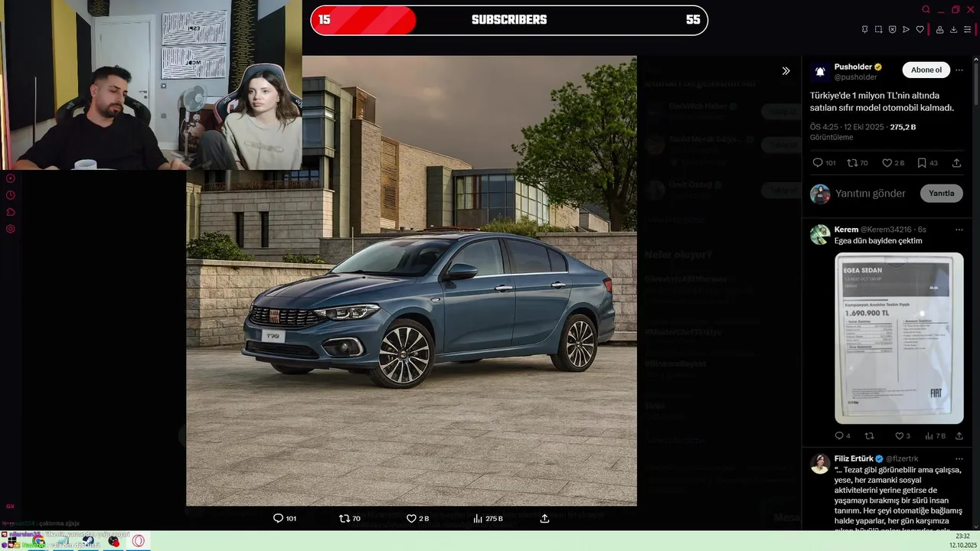View analytics 7 B on Kerem's reply
The image size is (980, 551).
click(935, 436)
